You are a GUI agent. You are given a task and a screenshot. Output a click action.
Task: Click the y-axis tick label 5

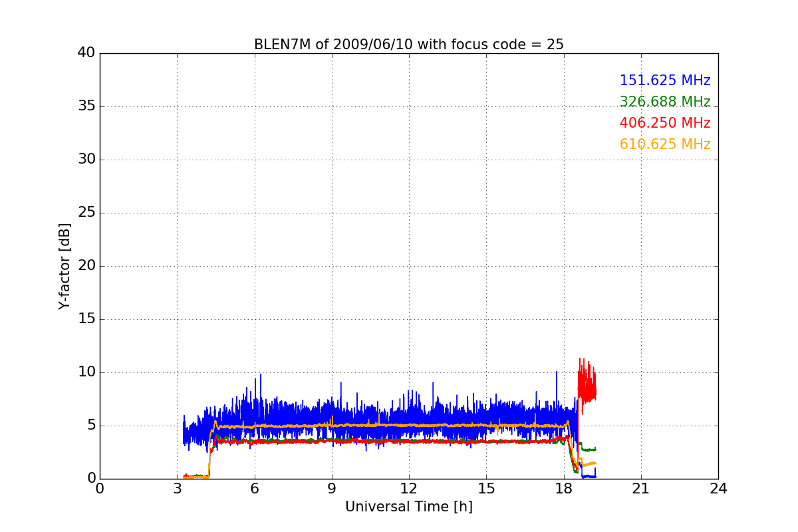pyautogui.click(x=90, y=426)
